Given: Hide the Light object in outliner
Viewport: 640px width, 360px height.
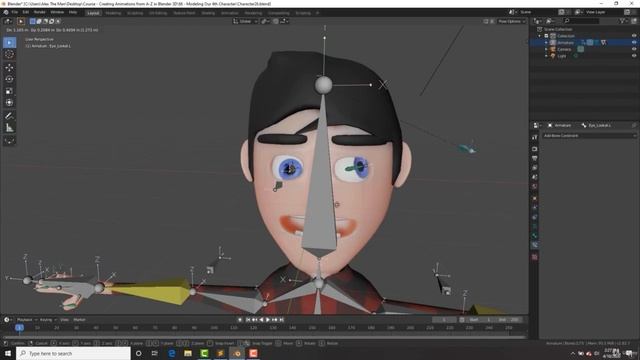Looking at the screenshot, I should point(634,56).
